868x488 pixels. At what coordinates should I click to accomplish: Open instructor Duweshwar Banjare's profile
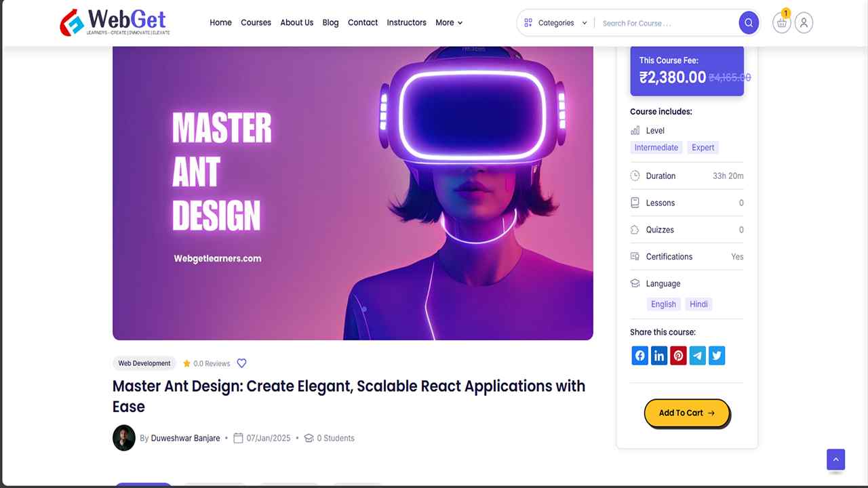coord(185,439)
